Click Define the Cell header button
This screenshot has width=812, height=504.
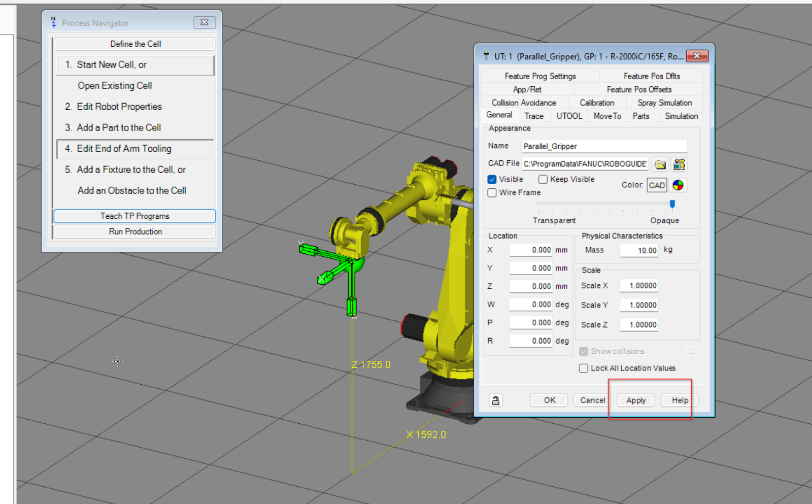(135, 44)
